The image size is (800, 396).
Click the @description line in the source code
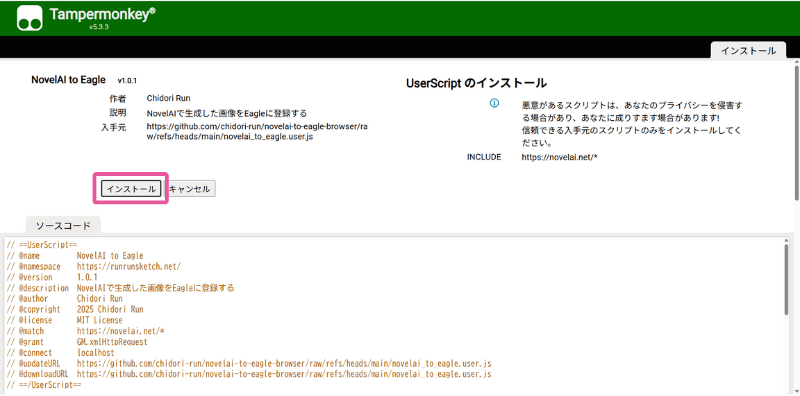pyautogui.click(x=120, y=288)
